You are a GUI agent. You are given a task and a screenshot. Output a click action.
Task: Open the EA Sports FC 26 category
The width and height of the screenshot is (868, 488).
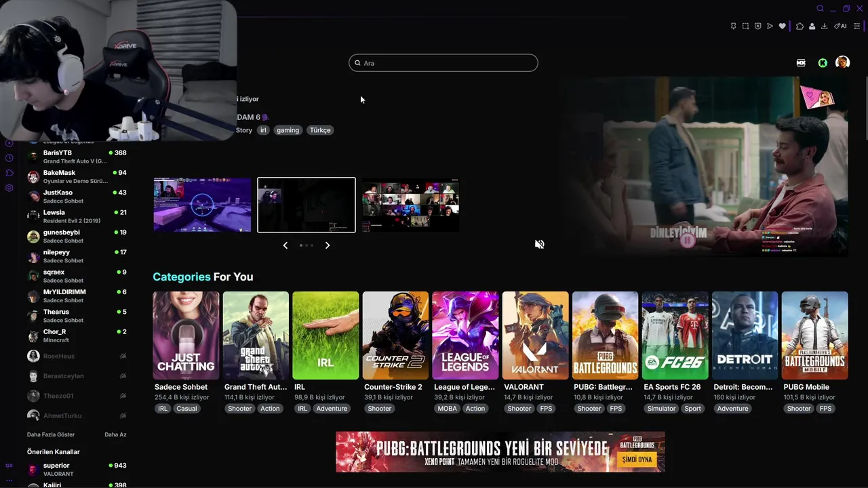pos(675,335)
